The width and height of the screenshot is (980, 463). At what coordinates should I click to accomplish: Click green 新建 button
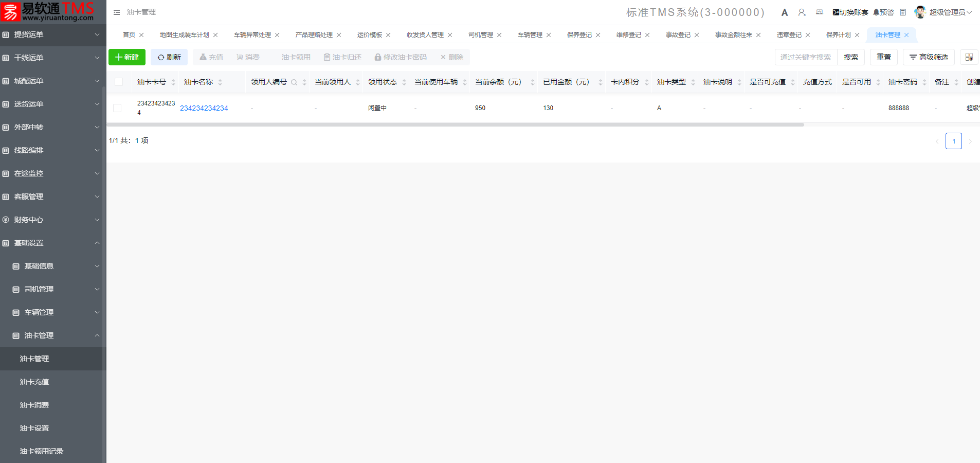coord(127,57)
